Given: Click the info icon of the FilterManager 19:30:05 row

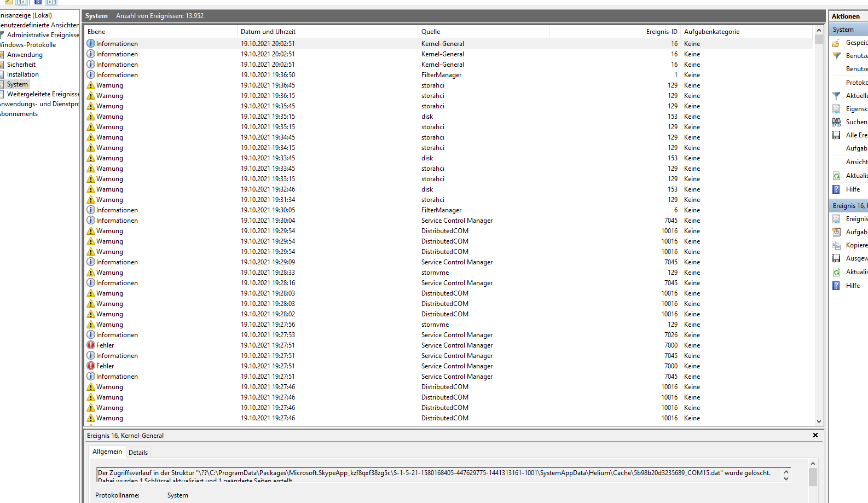Looking at the screenshot, I should (91, 210).
